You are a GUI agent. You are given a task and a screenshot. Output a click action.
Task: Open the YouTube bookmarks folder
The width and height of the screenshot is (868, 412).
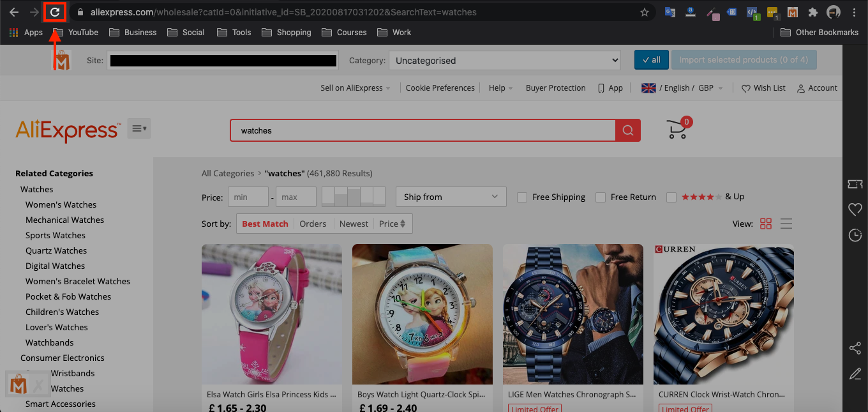coord(76,32)
